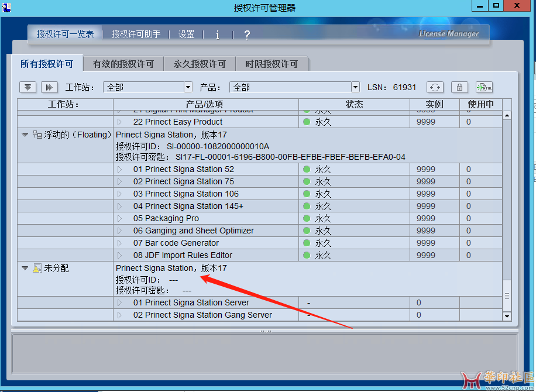
Task: Switch to 有效的授权许可 tab
Action: point(123,64)
